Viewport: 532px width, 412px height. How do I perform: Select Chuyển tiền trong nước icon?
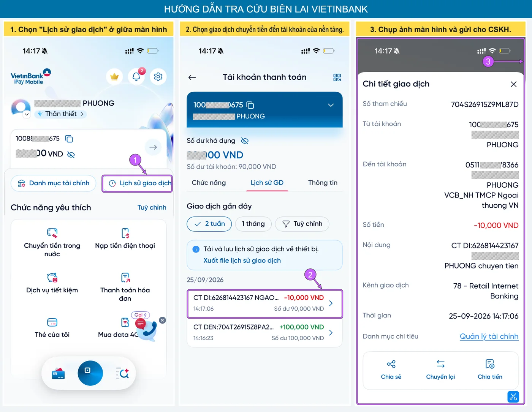pyautogui.click(x=52, y=233)
